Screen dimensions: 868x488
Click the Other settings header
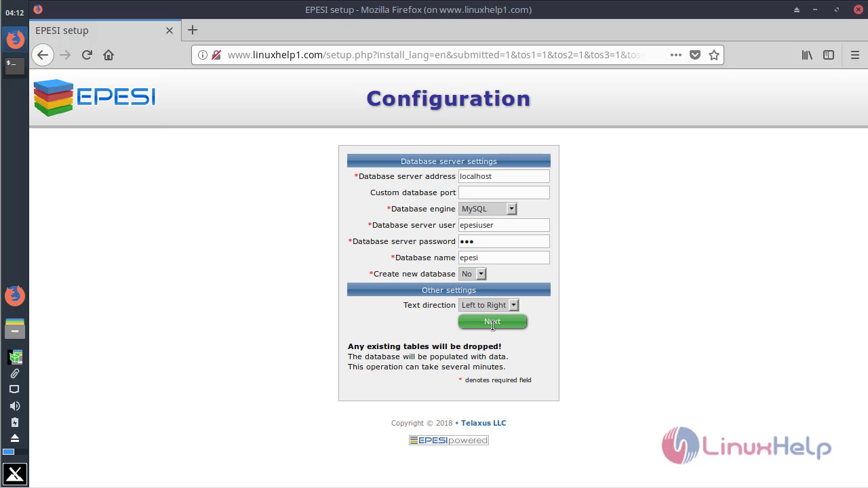coord(449,290)
